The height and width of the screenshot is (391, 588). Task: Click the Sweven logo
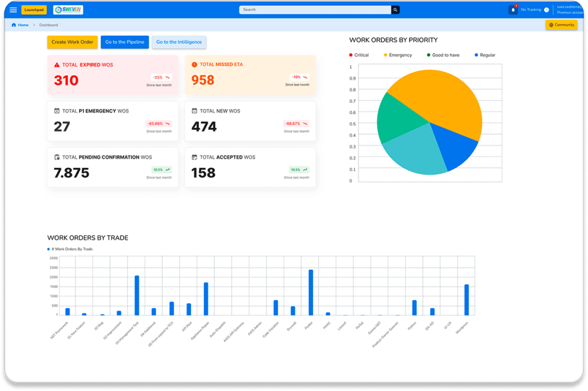pos(68,9)
